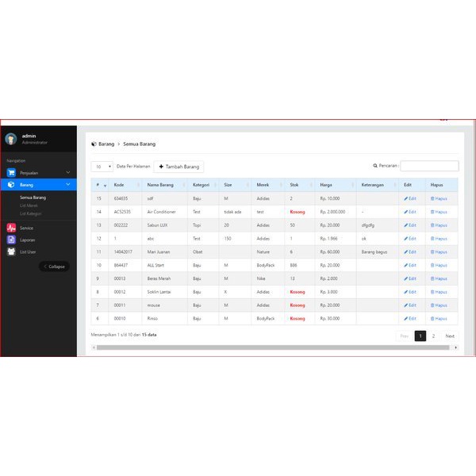Image resolution: width=476 pixels, height=476 pixels.
Task: Click the scrollbar left arrow
Action: pyautogui.click(x=94, y=347)
